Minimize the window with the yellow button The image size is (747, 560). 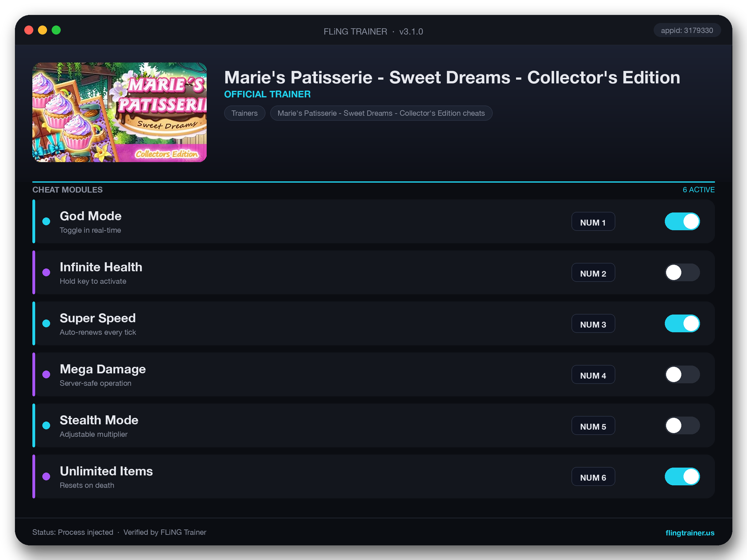tap(43, 30)
